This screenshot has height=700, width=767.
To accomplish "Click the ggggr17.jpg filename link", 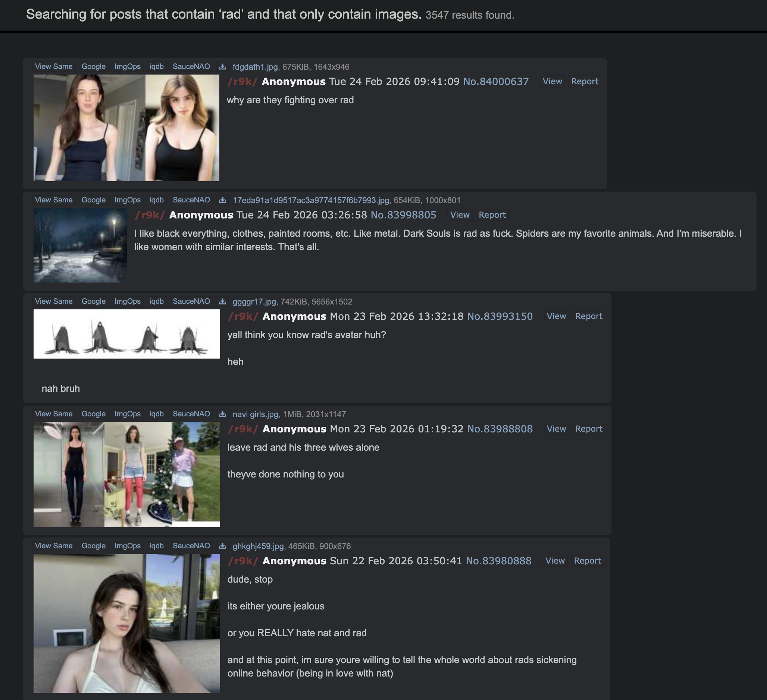I will [x=254, y=302].
